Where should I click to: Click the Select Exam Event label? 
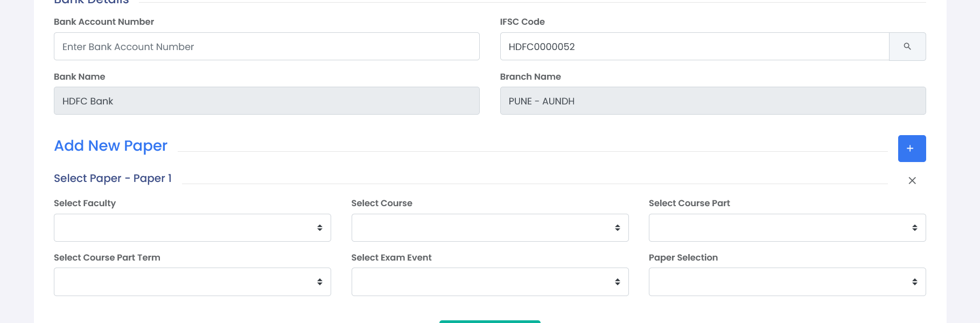pyautogui.click(x=391, y=257)
